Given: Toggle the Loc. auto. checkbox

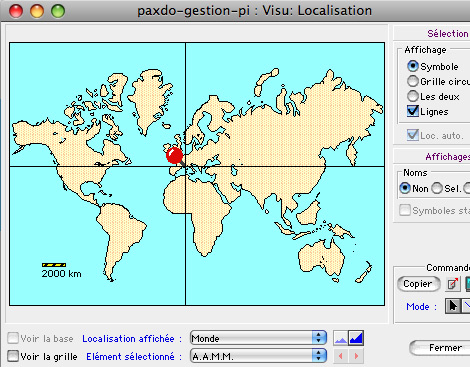Looking at the screenshot, I should click(413, 135).
